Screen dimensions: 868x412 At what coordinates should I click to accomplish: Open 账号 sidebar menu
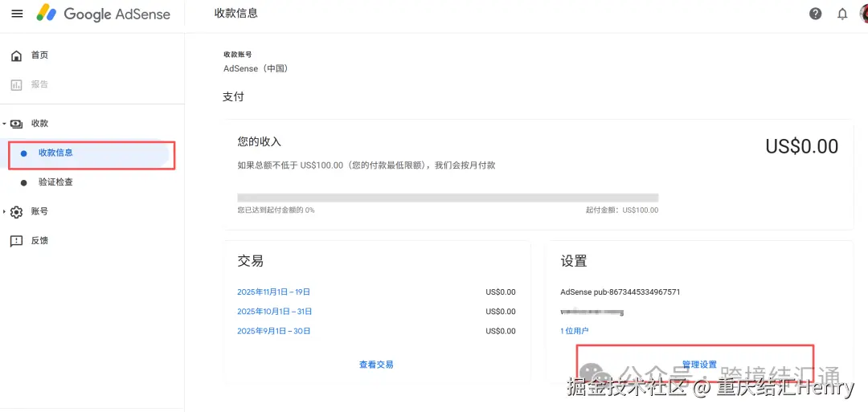(39, 211)
